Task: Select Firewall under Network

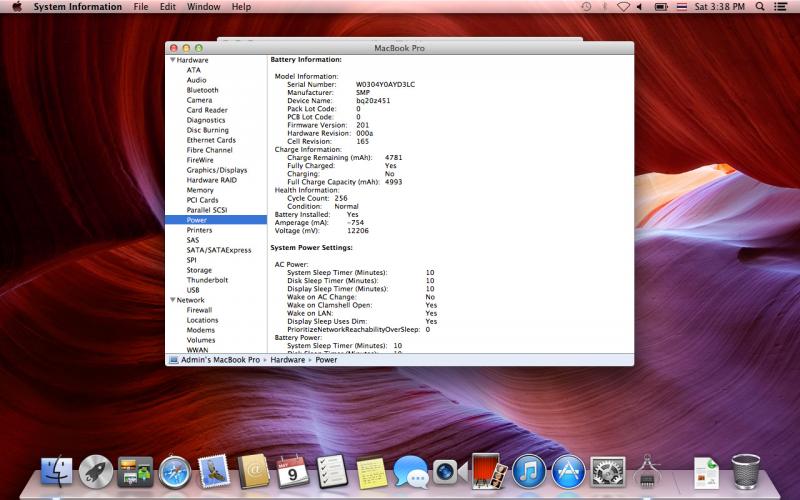Action: 199,310
